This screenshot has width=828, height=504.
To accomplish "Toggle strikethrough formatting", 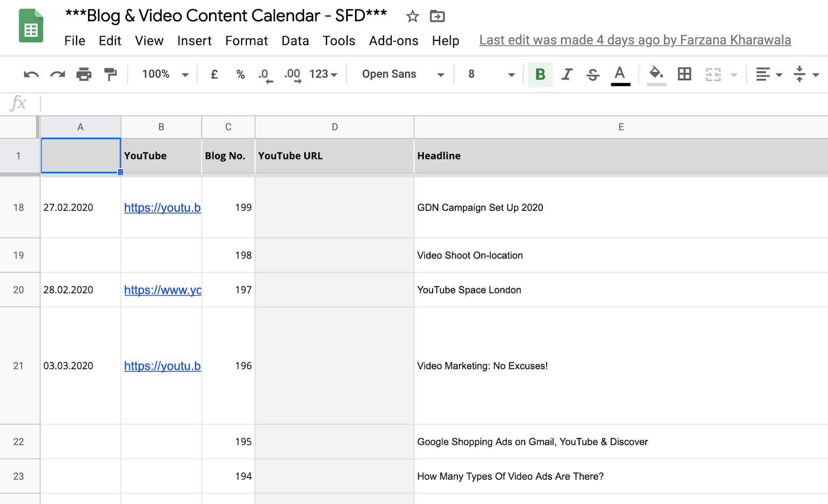I will (593, 75).
